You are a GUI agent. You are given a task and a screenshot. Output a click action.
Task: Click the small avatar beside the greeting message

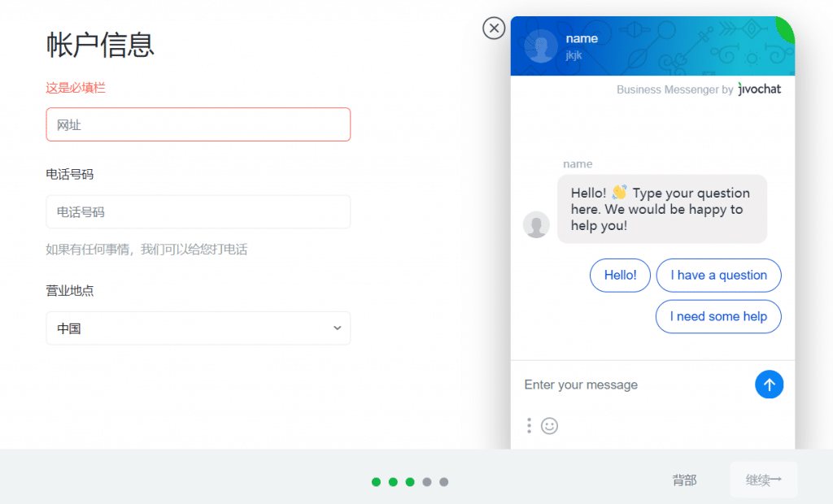tap(536, 224)
